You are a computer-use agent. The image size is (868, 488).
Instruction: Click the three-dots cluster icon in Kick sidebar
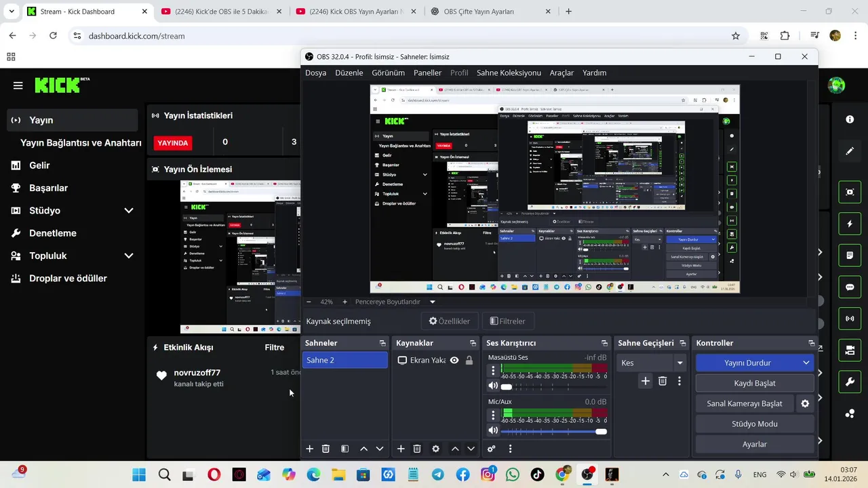coord(850,413)
